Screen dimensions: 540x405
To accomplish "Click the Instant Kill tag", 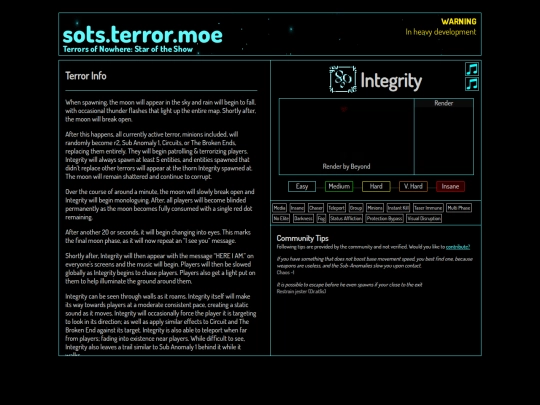I will coord(398,208).
